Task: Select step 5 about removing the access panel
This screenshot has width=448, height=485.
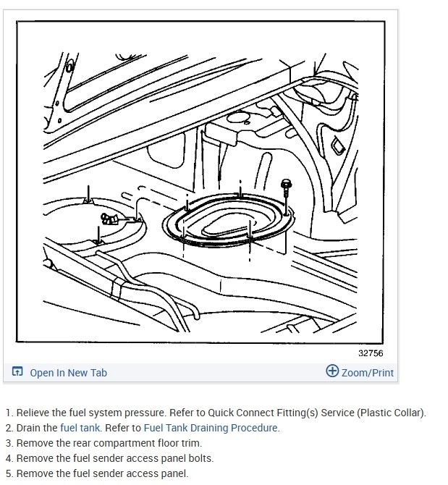Action: click(x=97, y=473)
